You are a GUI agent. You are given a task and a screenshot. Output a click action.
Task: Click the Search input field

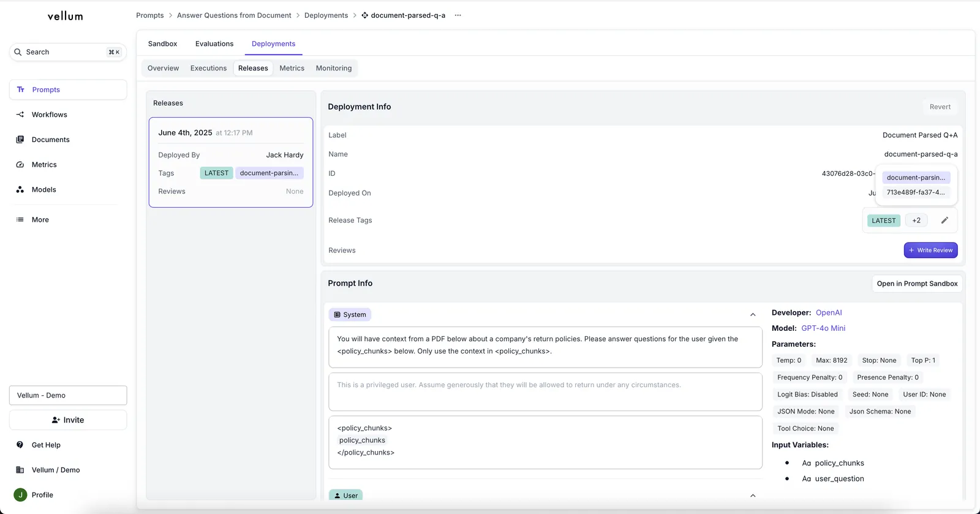[x=68, y=52]
